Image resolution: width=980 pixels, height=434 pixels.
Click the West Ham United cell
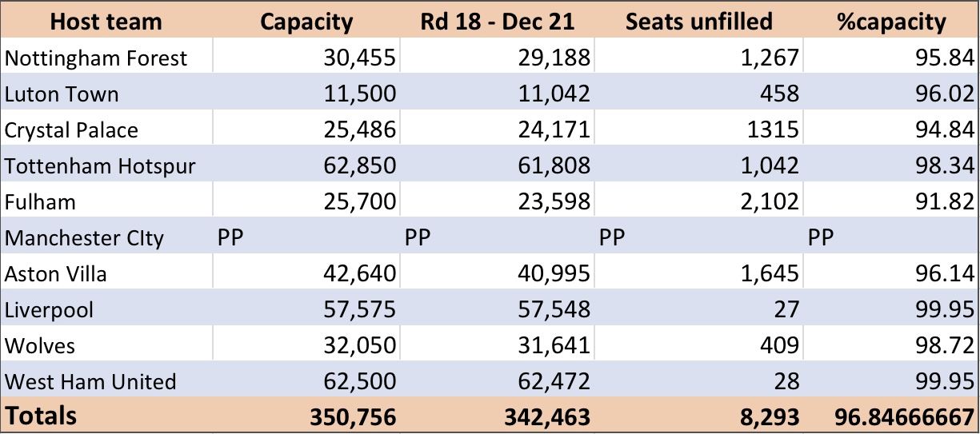click(106, 382)
